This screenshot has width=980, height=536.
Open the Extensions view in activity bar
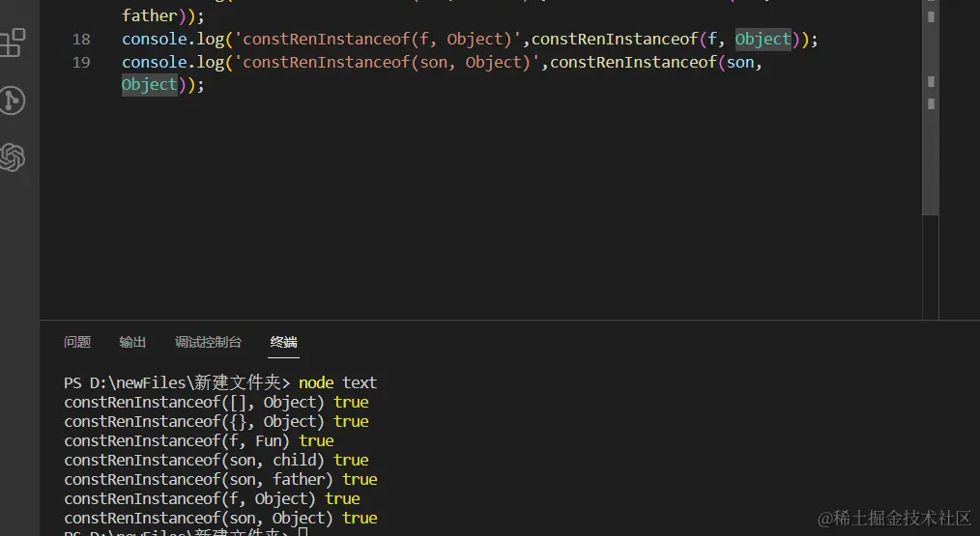[x=13, y=42]
